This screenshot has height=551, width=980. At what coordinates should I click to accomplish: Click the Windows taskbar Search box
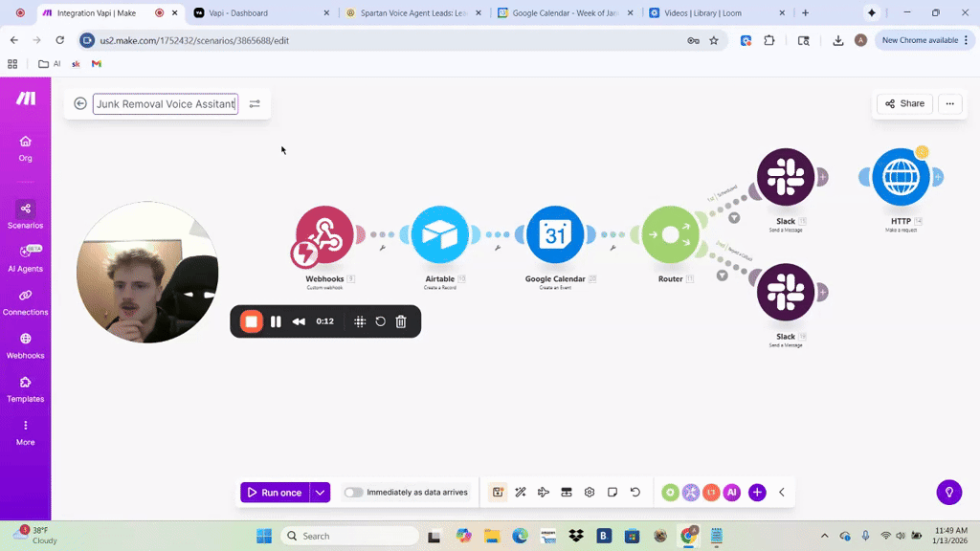349,536
